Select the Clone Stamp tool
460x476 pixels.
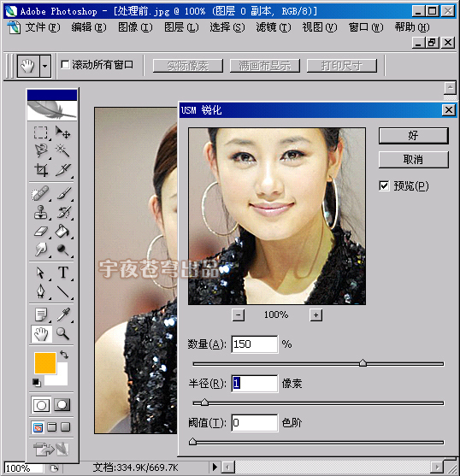[x=41, y=212]
